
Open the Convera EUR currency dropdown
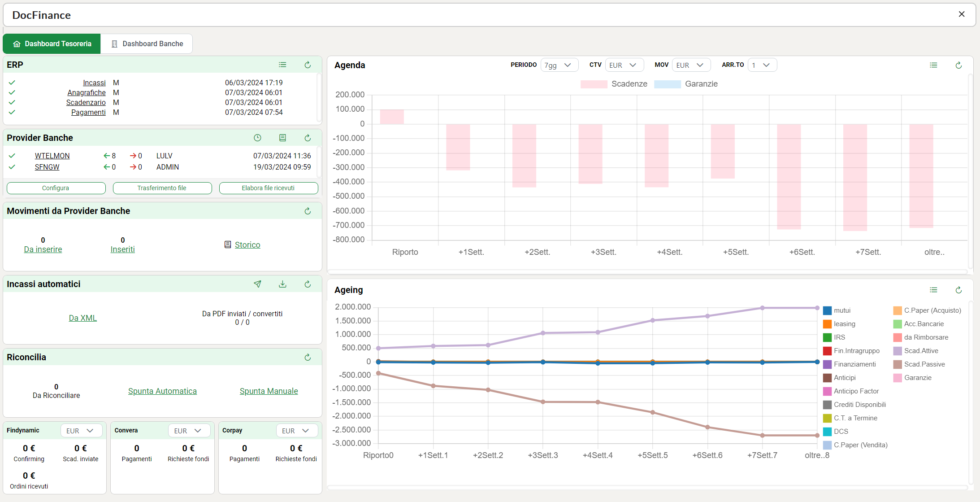click(189, 431)
